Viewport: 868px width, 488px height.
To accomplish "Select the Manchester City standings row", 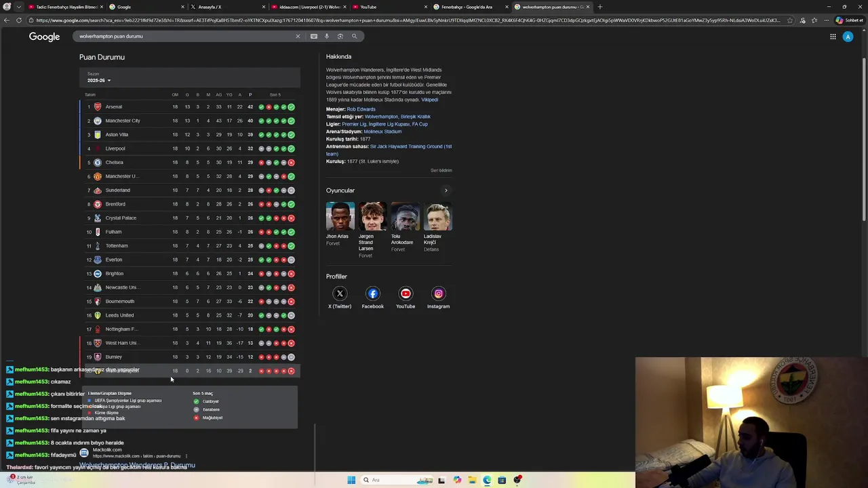I will [x=189, y=121].
